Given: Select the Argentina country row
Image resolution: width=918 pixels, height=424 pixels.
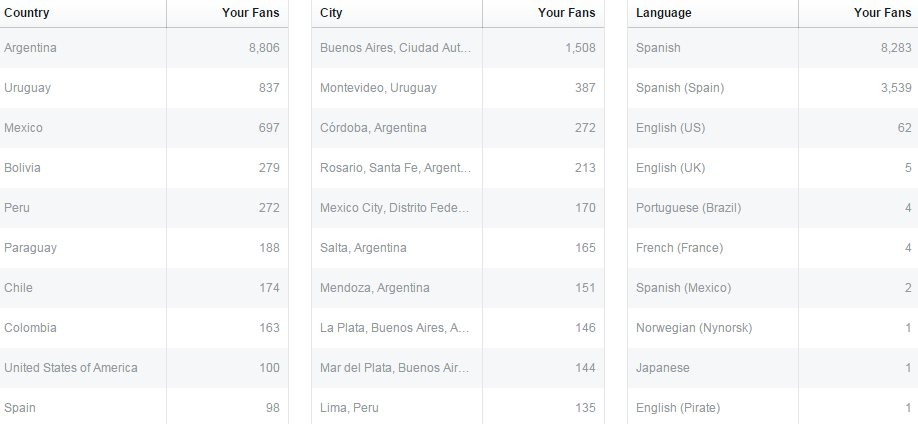Looking at the screenshot, I should click(144, 48).
